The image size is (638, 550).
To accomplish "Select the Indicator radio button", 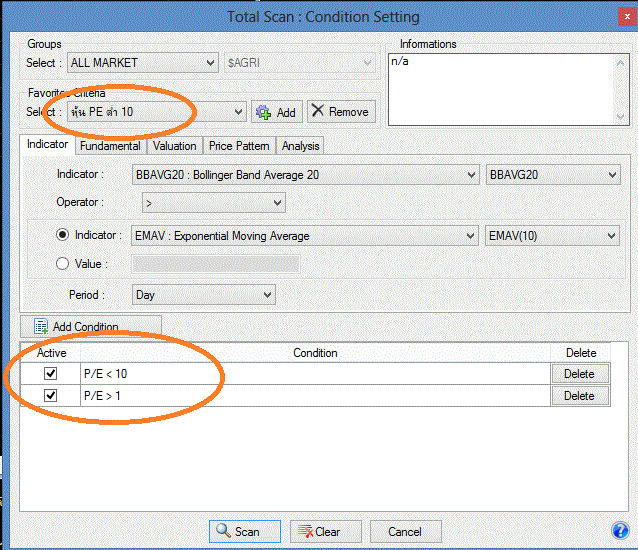I will point(62,235).
